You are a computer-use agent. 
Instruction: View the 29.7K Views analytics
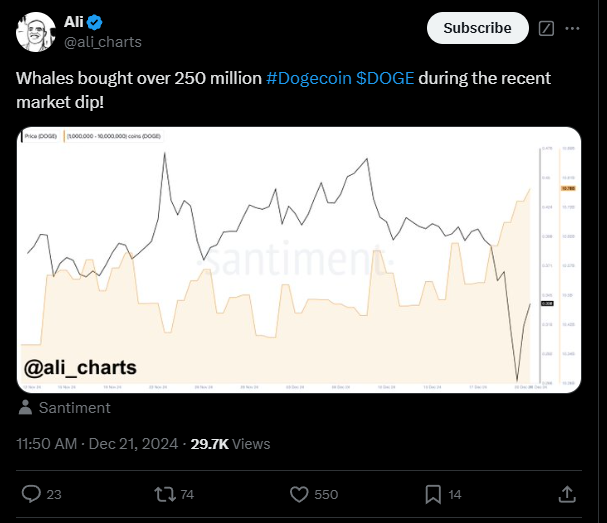point(230,444)
